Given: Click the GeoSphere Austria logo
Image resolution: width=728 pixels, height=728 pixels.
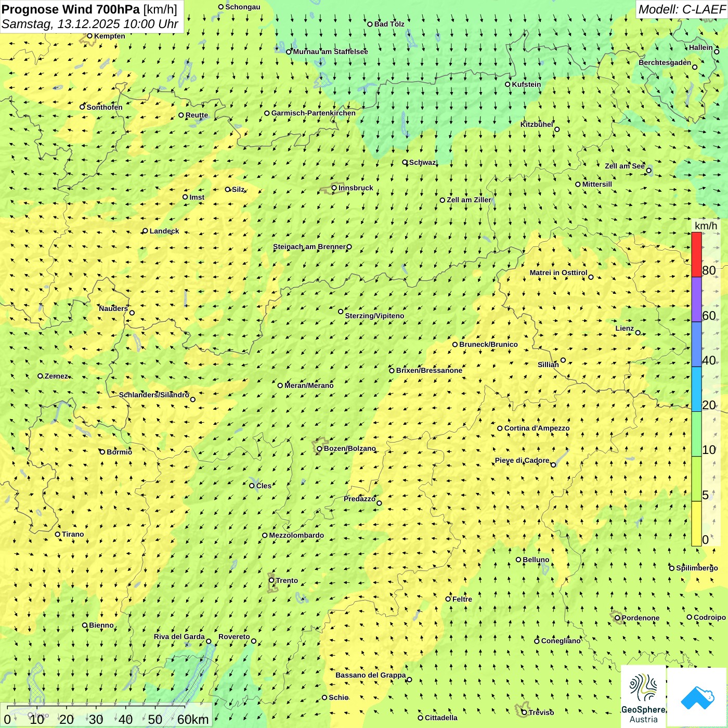Looking at the screenshot, I should [x=643, y=696].
